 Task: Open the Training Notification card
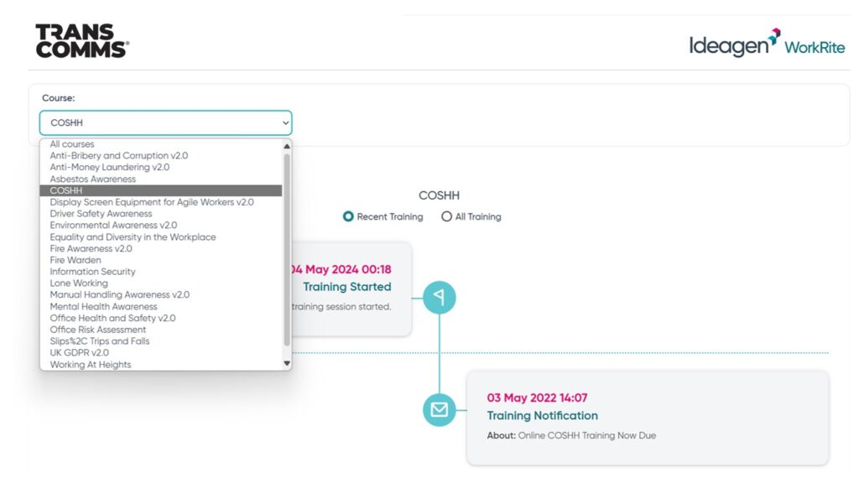(x=647, y=417)
